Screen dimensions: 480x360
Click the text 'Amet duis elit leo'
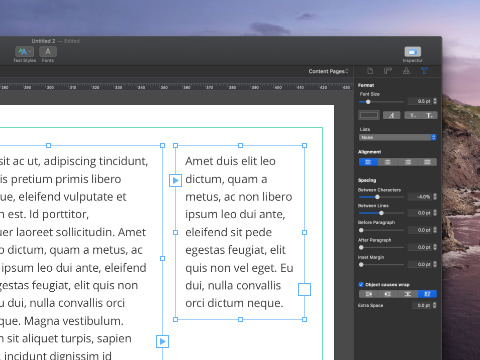point(230,161)
